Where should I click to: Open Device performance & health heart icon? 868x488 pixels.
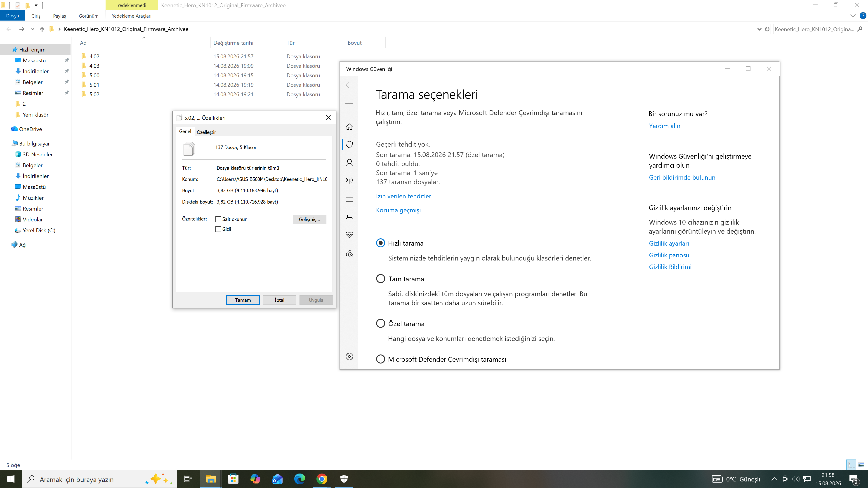[x=349, y=235]
